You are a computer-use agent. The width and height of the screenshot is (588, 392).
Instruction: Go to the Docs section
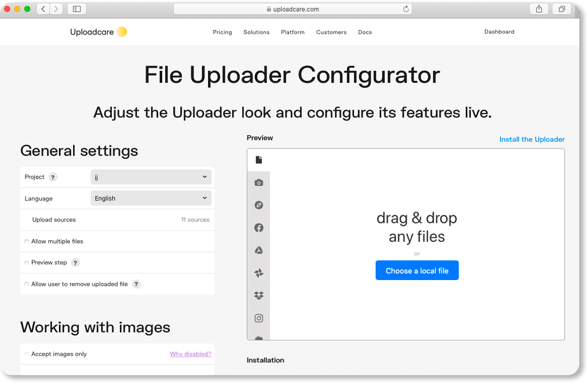pos(365,32)
